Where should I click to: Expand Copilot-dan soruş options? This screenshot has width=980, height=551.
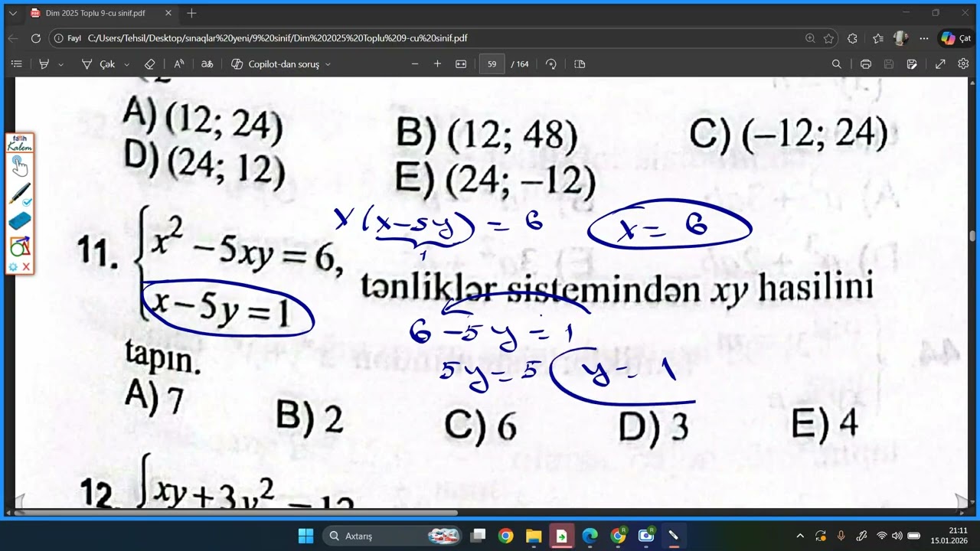(x=328, y=64)
